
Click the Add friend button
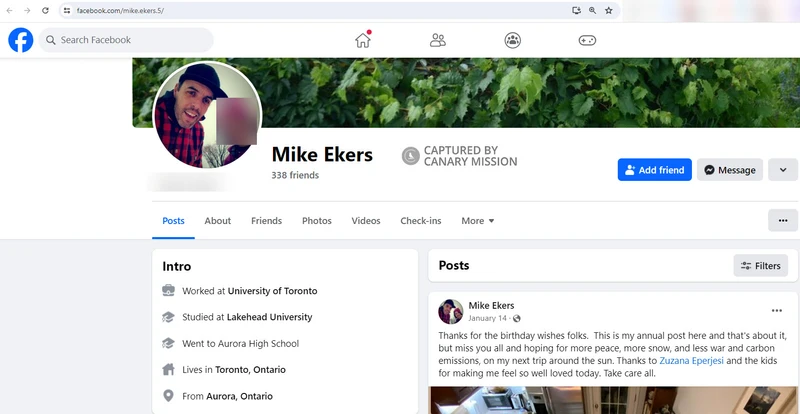pyautogui.click(x=655, y=170)
